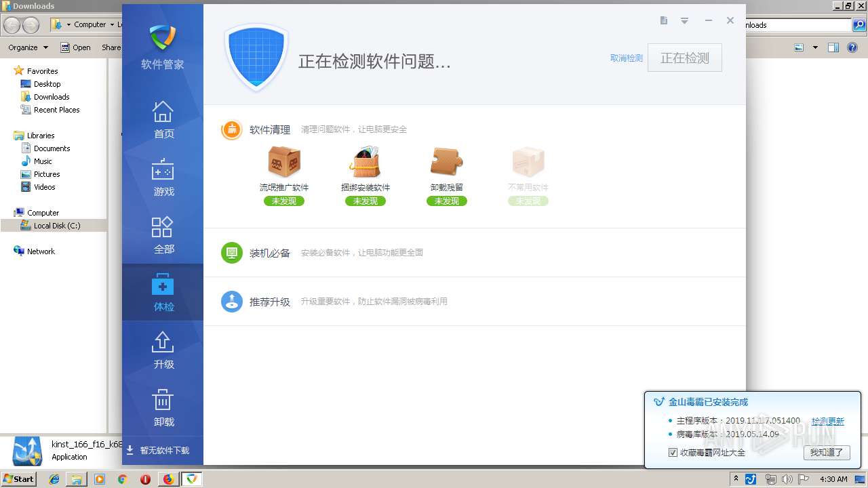Click the 装机必备 green monitor icon
The height and width of the screenshot is (488, 868).
(x=232, y=253)
